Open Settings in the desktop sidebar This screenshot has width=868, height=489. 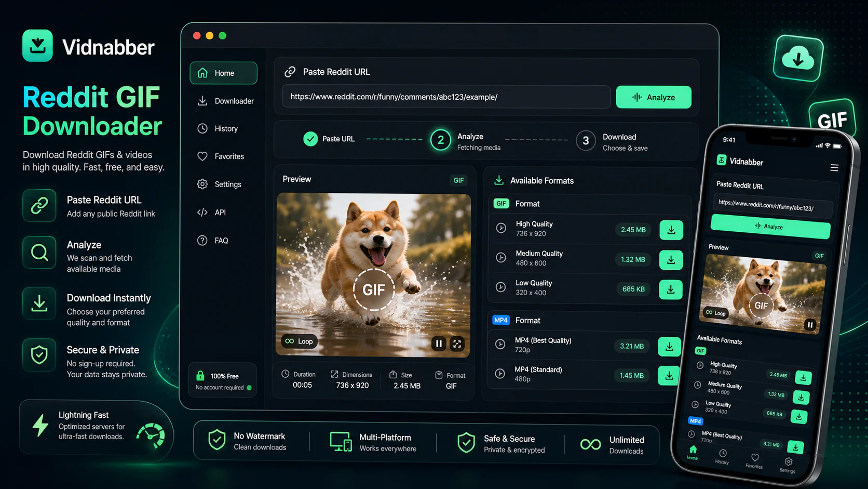(219, 184)
